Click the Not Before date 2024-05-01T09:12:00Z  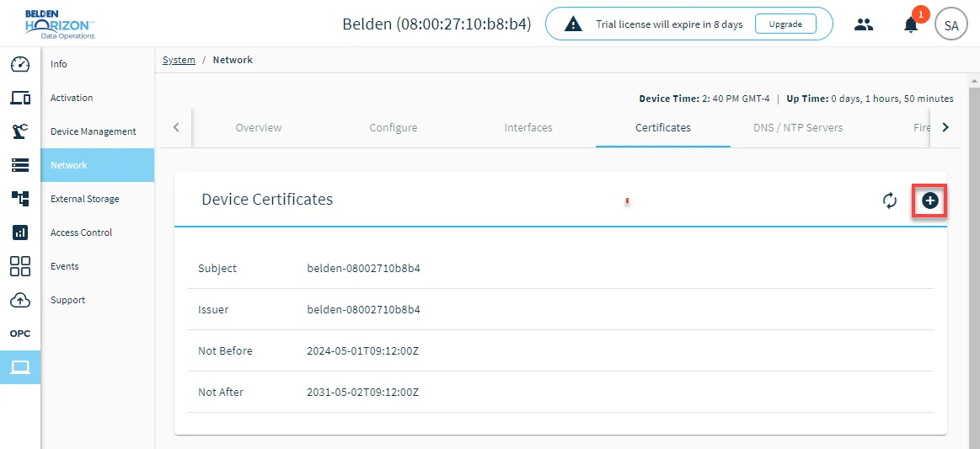(362, 351)
